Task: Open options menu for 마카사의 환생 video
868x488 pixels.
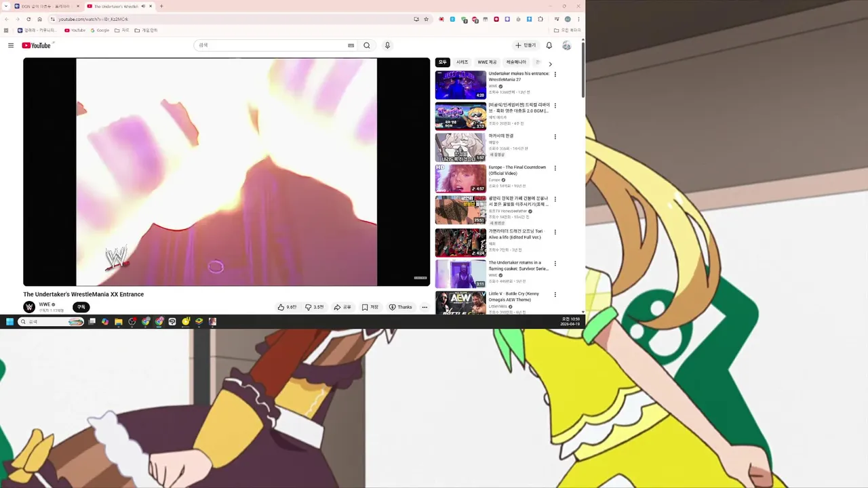Action: point(555,137)
